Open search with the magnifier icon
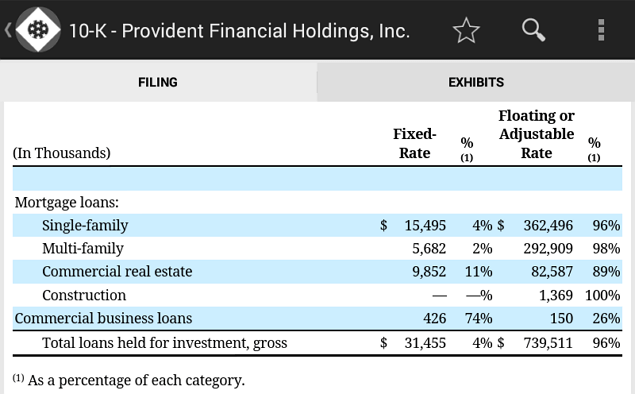 [x=533, y=30]
